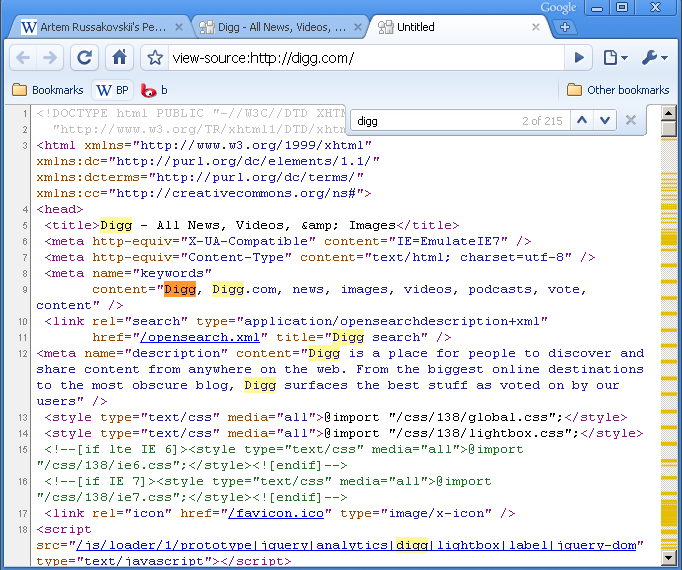Click "IE=EmulateIE7" attribute value
The width and height of the screenshot is (682, 570).
(x=448, y=241)
